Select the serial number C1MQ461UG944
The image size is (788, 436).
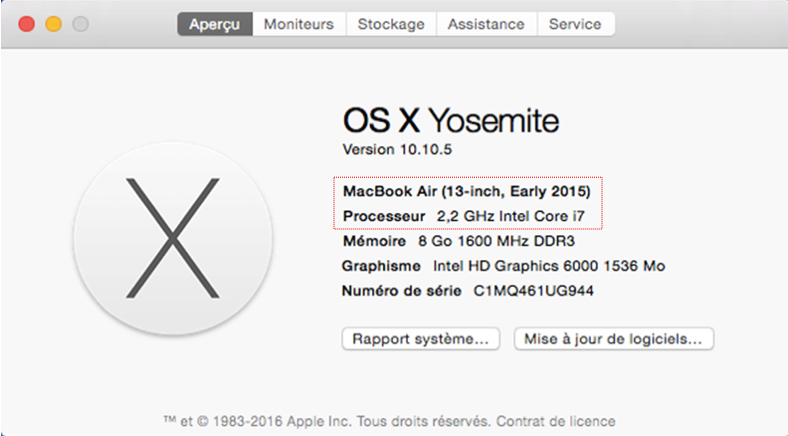coord(533,291)
